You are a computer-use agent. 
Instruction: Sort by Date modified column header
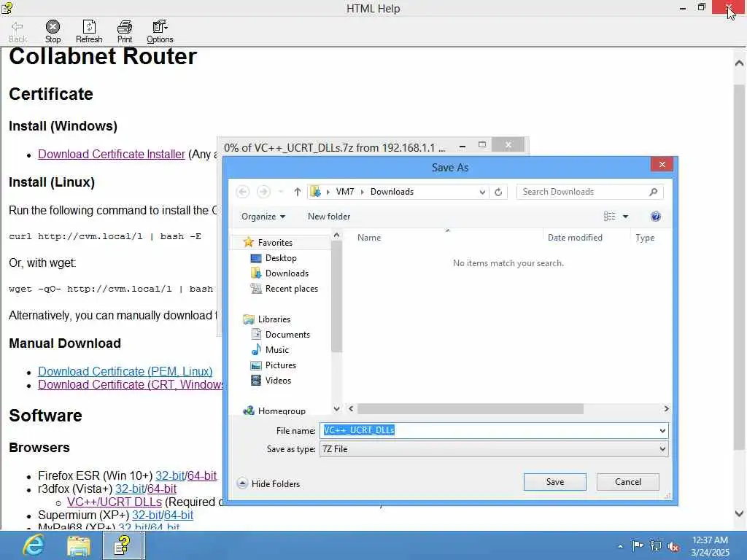[575, 238]
